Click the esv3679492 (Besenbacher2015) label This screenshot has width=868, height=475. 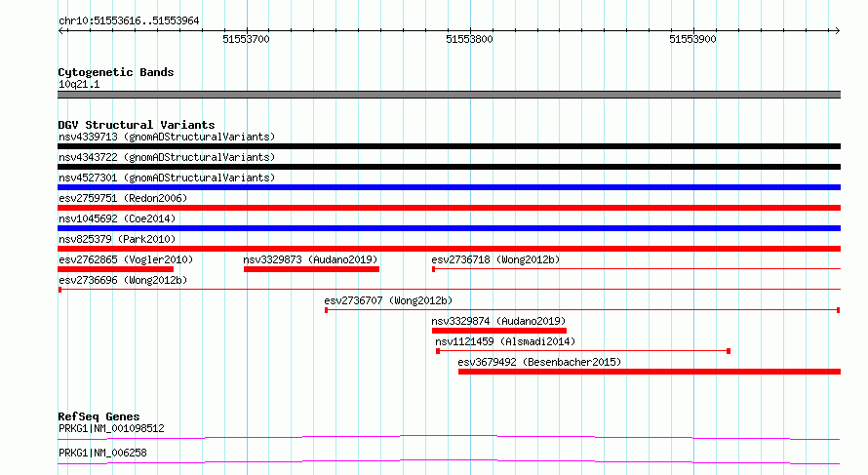coord(539,362)
